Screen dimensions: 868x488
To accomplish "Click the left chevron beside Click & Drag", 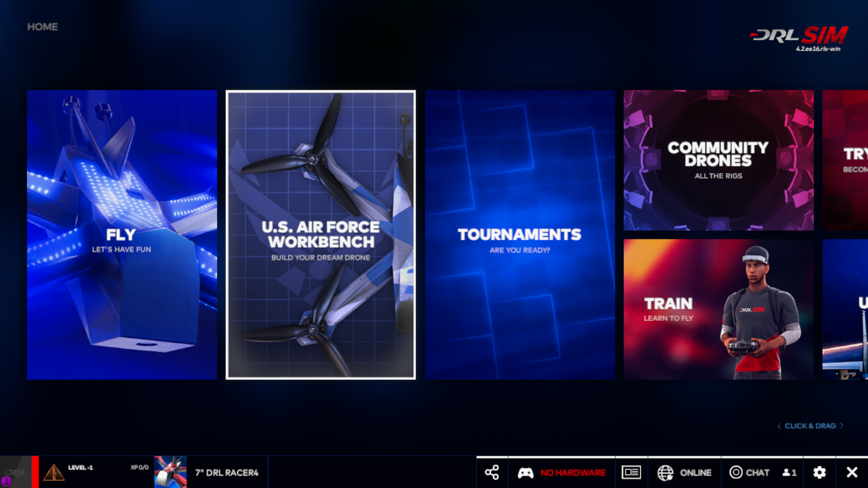I will (x=779, y=426).
